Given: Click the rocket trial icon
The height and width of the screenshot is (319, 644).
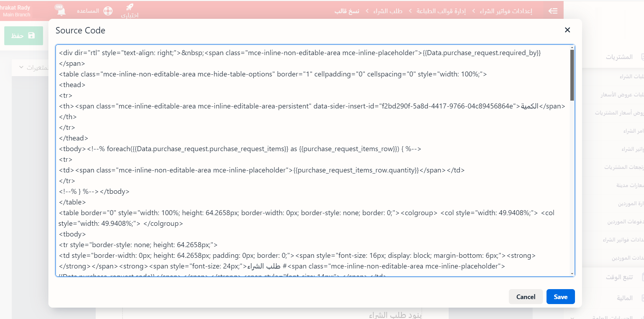Looking at the screenshot, I should 130,7.
